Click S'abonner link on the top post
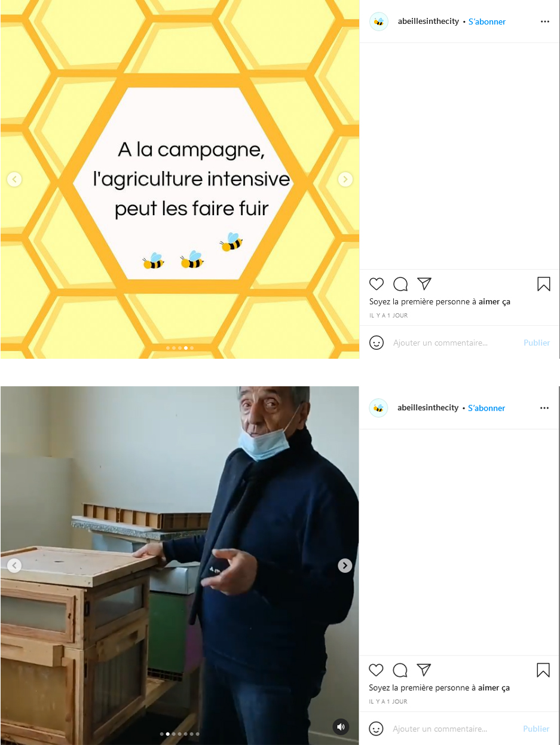 pyautogui.click(x=487, y=22)
